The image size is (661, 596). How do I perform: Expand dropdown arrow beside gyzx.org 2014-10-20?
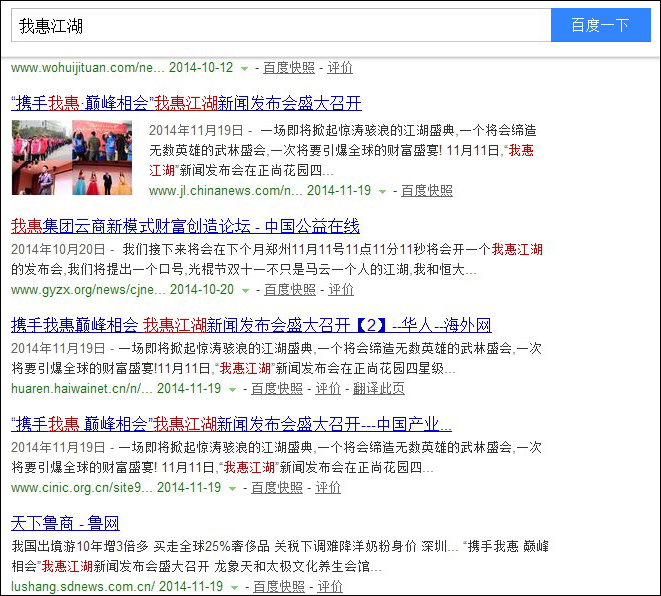coord(245,291)
